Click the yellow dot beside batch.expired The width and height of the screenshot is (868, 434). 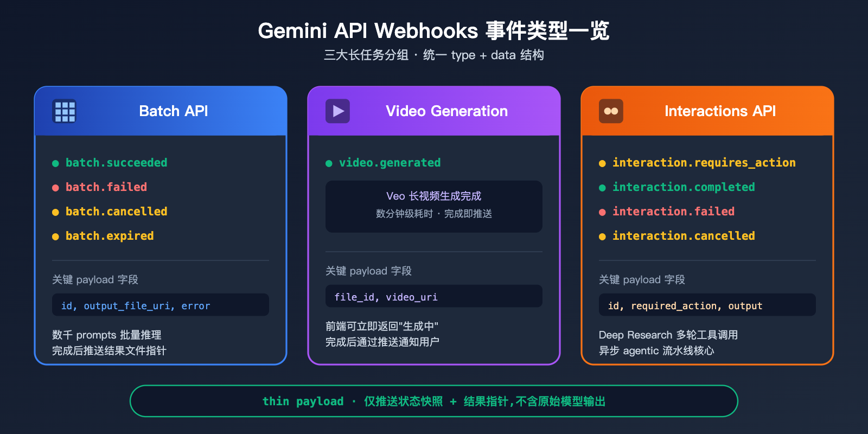coord(55,237)
